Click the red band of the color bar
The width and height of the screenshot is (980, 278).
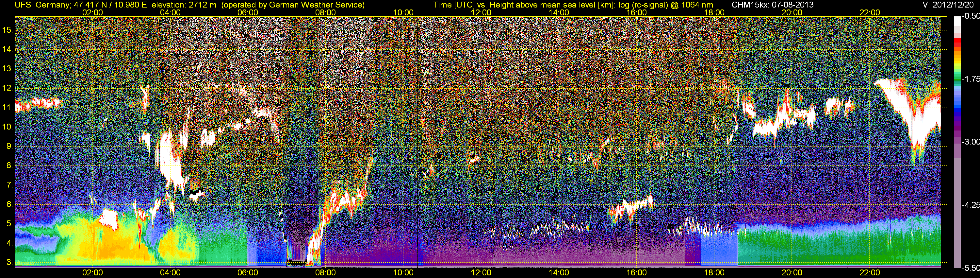pyautogui.click(x=957, y=43)
